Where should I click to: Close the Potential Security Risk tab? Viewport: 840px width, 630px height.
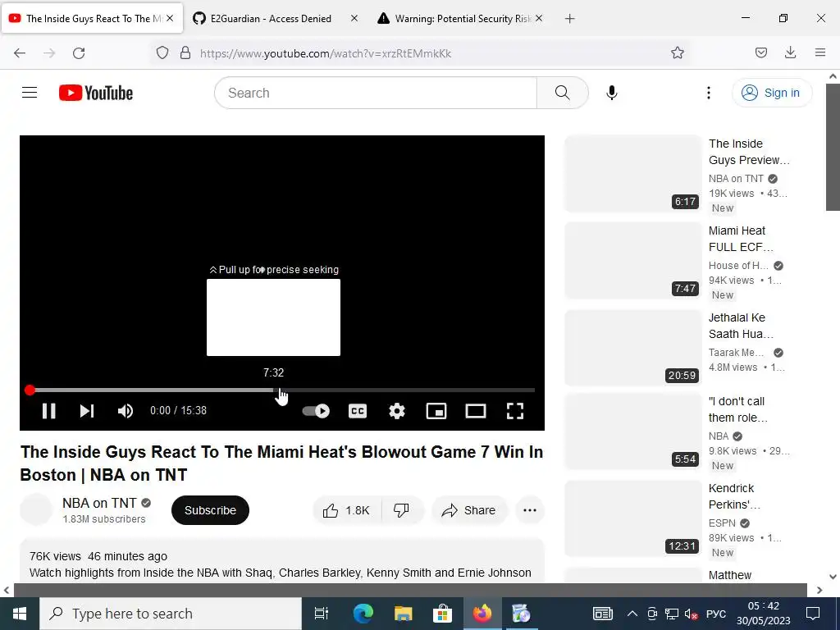[539, 18]
